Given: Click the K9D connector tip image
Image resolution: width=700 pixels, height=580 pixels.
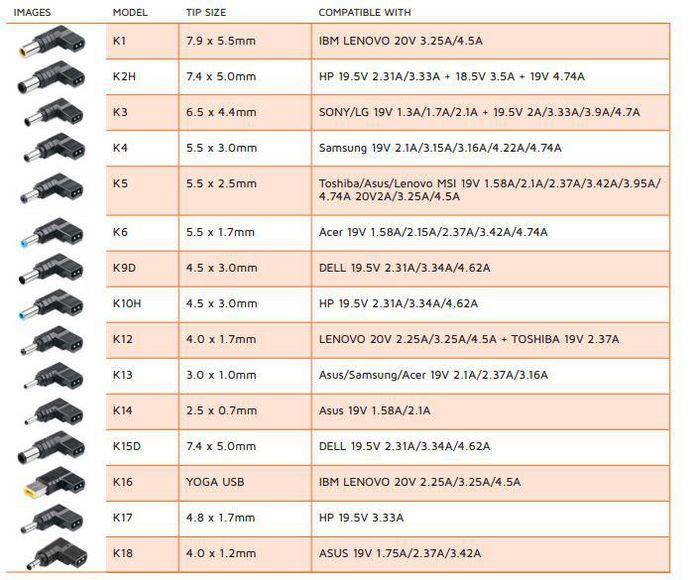Looking at the screenshot, I should pos(51,269).
